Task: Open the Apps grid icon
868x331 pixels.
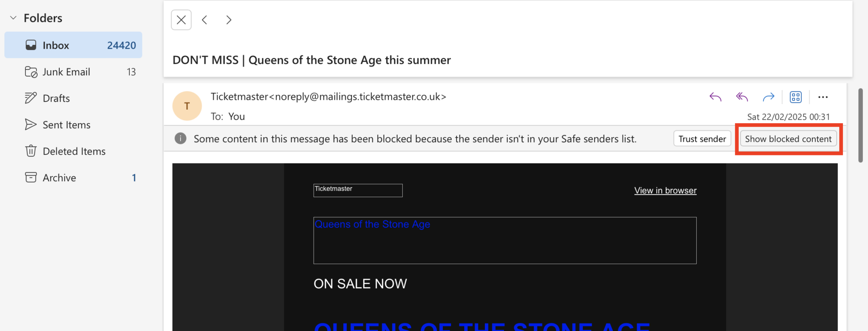Action: click(796, 97)
